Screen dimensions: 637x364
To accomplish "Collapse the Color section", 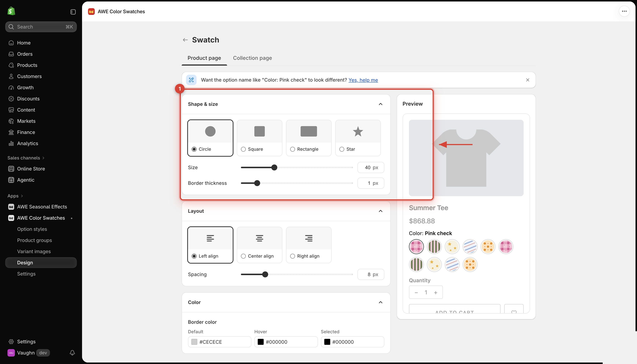I will click(x=380, y=302).
